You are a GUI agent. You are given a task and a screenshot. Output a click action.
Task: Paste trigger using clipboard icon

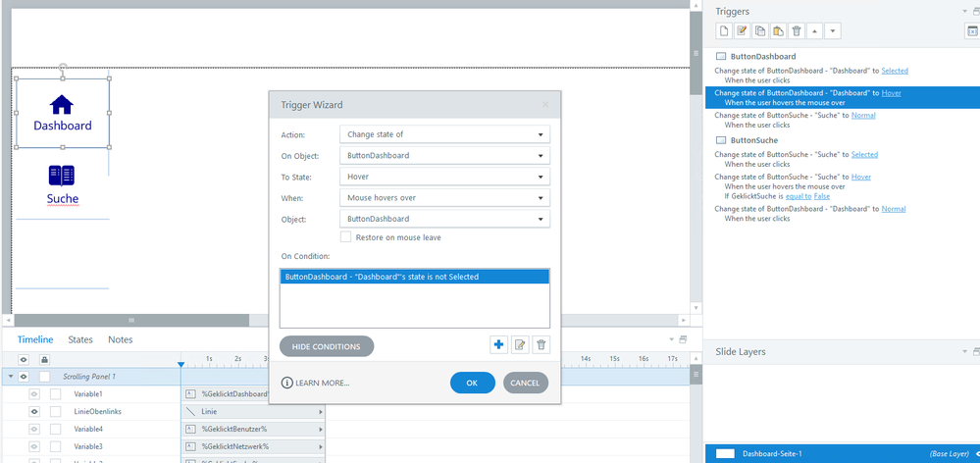coord(778,31)
